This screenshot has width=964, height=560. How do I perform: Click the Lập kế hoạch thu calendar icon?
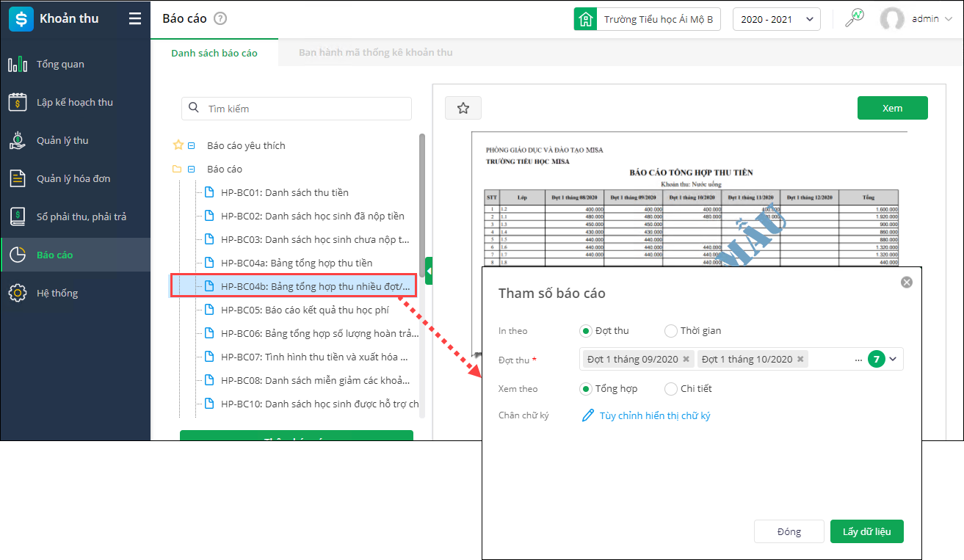point(18,103)
